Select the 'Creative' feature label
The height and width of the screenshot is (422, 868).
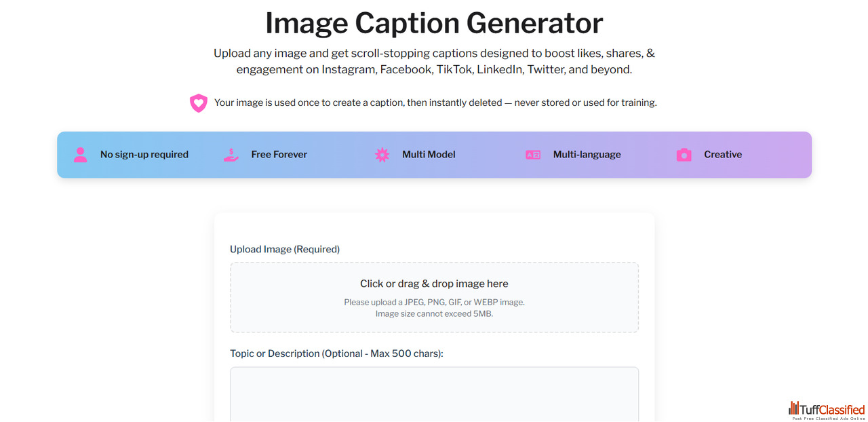coord(723,155)
